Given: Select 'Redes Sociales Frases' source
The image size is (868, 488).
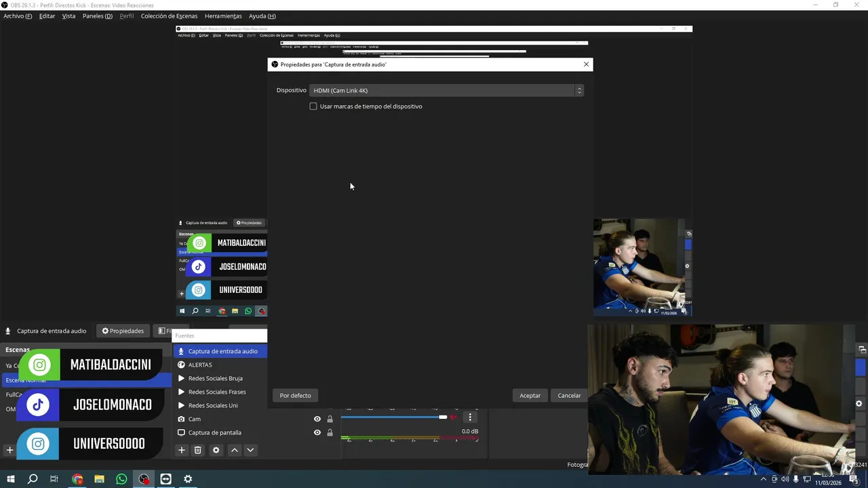Looking at the screenshot, I should click(x=220, y=392).
